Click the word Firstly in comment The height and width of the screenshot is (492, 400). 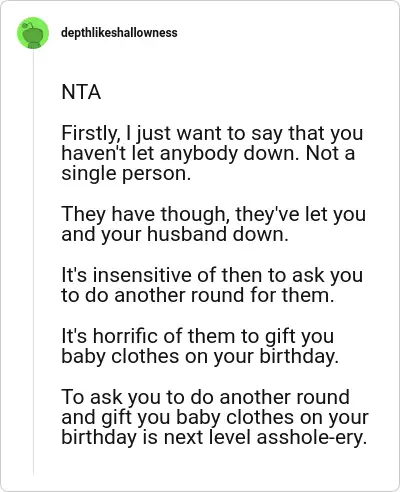pos(90,134)
